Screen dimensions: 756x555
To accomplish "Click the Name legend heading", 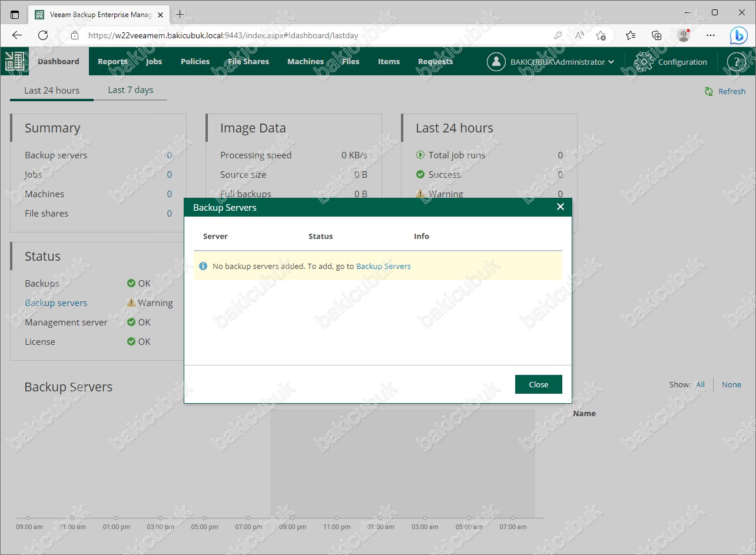I will click(x=584, y=413).
